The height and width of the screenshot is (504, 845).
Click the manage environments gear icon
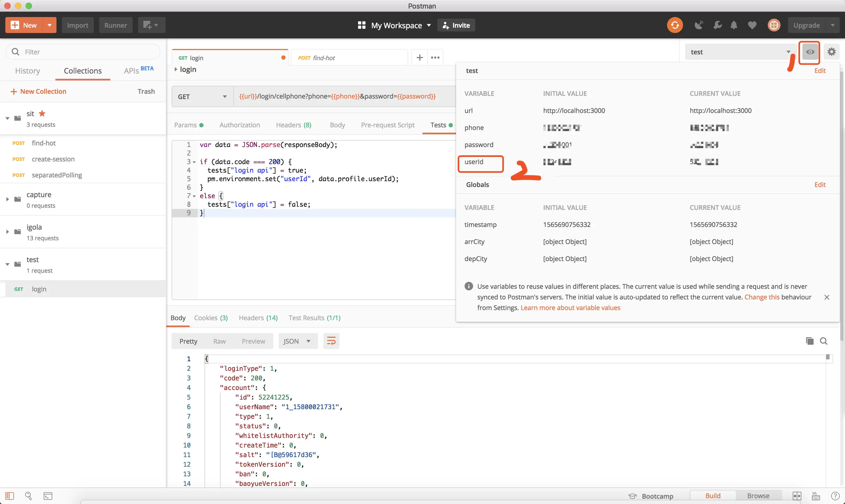(x=831, y=52)
